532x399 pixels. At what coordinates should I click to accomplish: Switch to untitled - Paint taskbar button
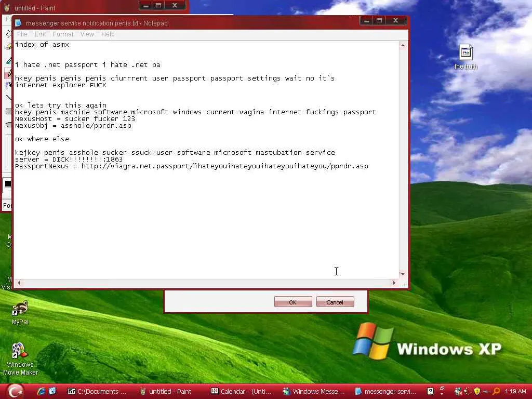(166, 392)
